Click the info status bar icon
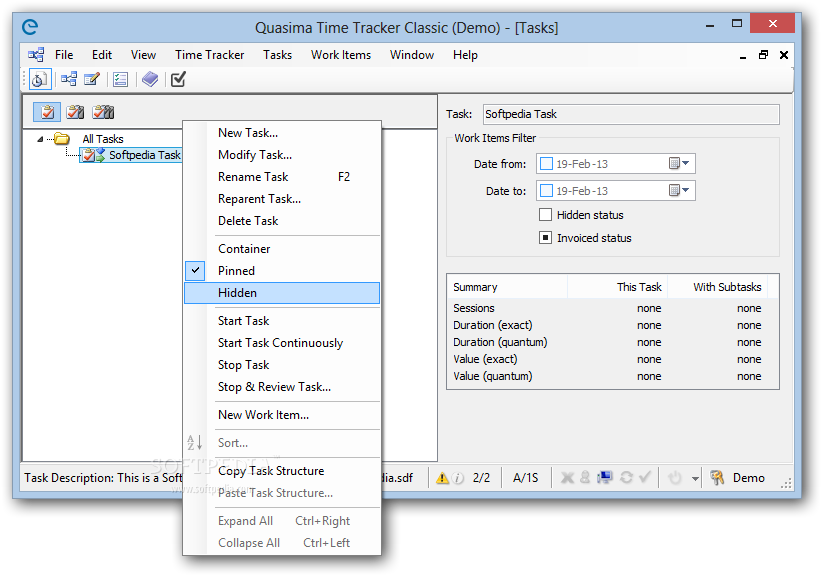The image size is (822, 576). pos(458,478)
